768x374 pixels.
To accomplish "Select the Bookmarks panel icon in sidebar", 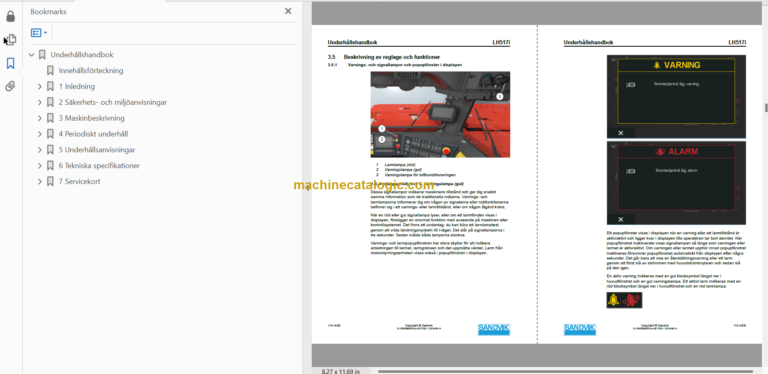I will click(x=10, y=63).
